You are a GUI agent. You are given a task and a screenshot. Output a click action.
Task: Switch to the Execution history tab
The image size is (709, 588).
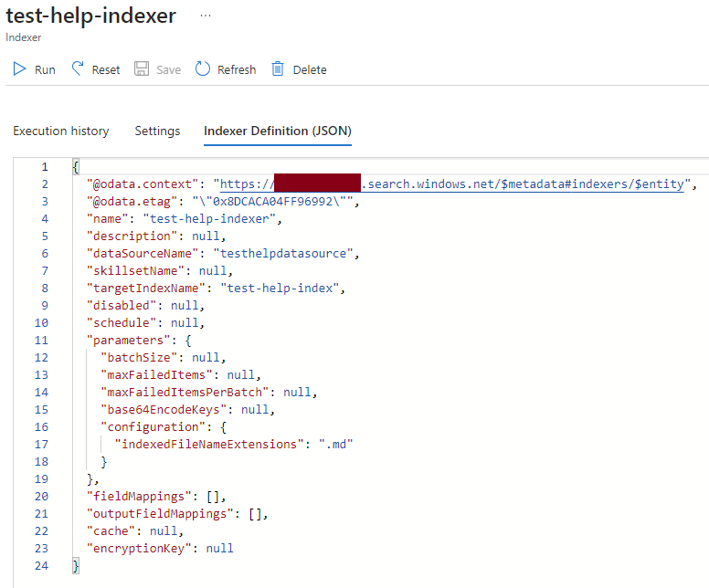point(61,131)
